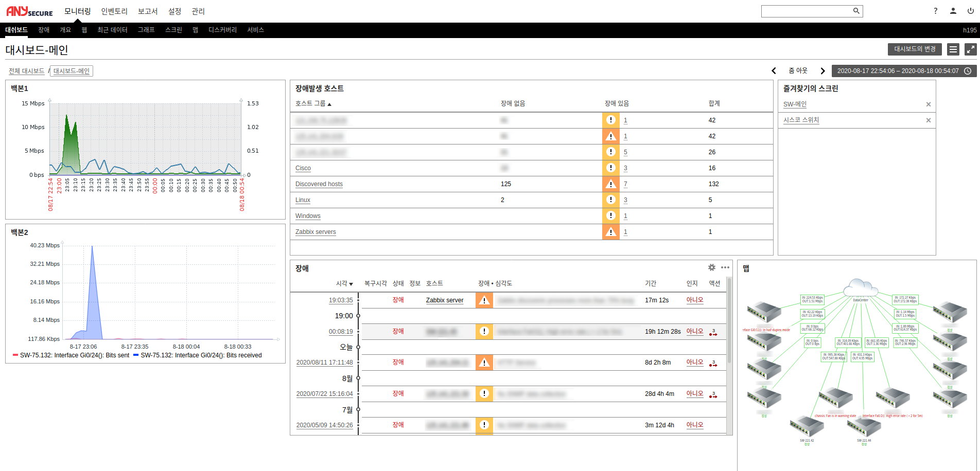Open the user profile icon
The width and height of the screenshot is (980, 471).
[953, 11]
